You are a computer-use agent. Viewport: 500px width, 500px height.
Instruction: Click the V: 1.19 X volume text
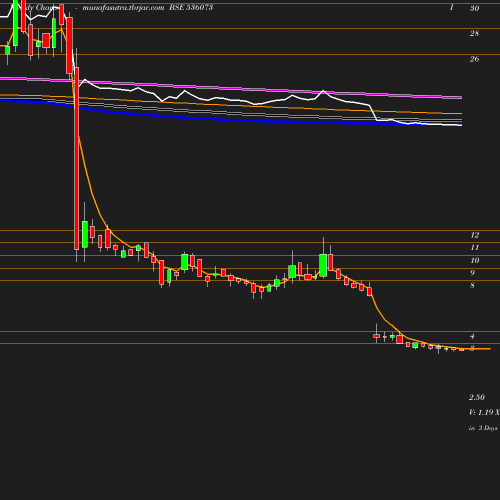click(x=484, y=412)
